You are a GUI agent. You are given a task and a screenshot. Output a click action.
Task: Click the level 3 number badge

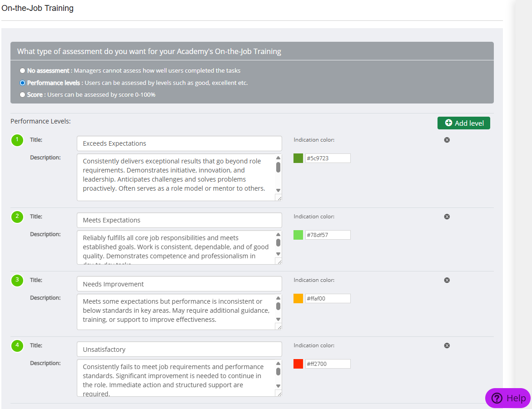point(17,281)
